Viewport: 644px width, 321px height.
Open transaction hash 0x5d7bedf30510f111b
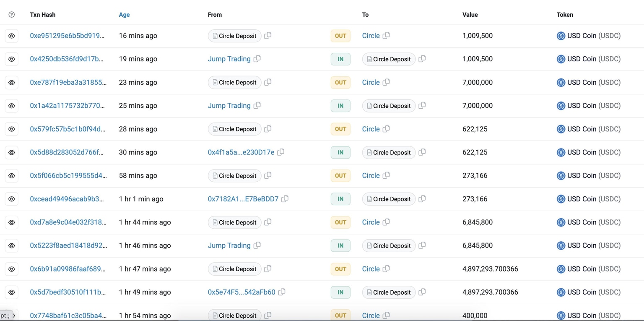pyautogui.click(x=68, y=292)
